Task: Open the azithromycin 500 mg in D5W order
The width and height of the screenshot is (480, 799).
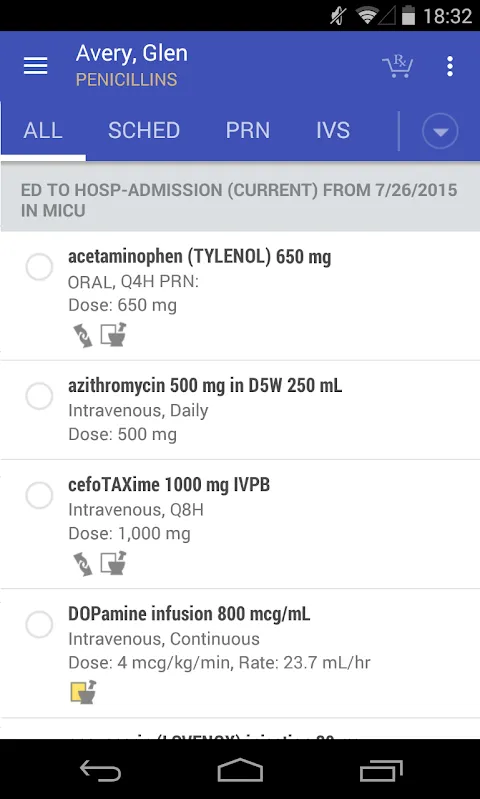Action: point(240,410)
